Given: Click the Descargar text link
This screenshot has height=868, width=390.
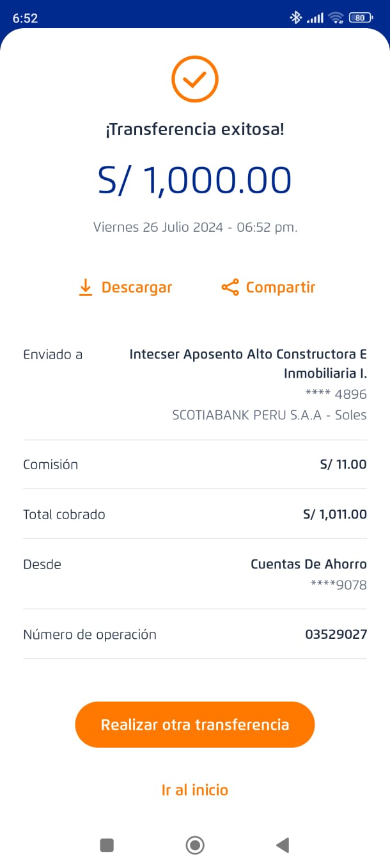Looking at the screenshot, I should tap(137, 287).
